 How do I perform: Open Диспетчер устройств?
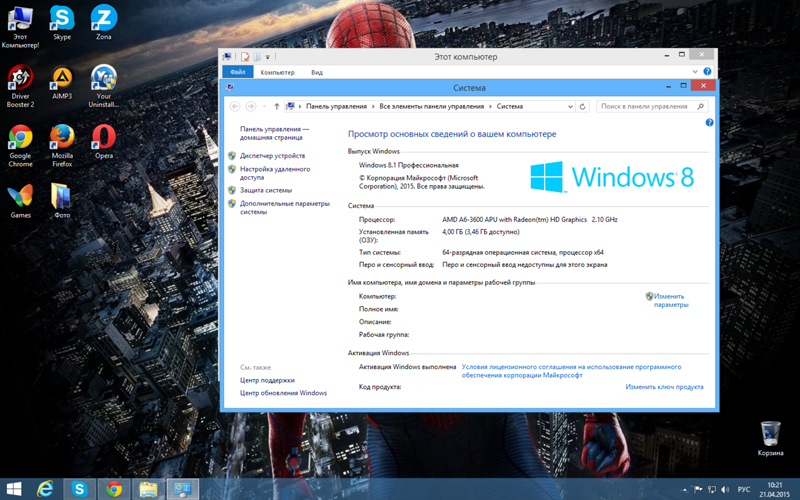272,156
